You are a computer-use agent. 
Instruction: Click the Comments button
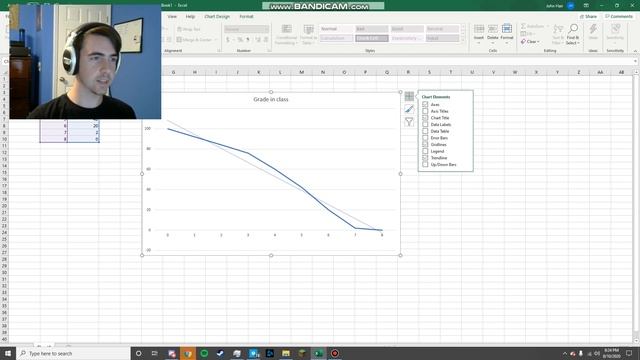coord(619,16)
